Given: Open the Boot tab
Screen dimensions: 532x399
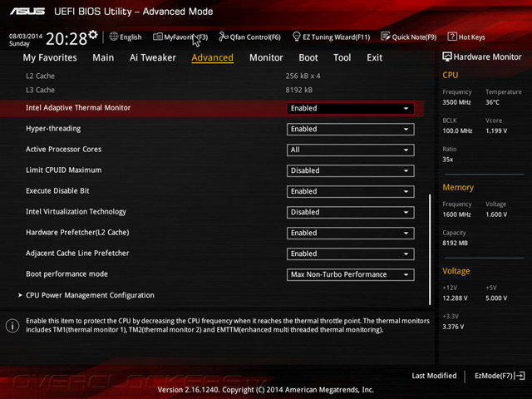Looking at the screenshot, I should pyautogui.click(x=308, y=57).
